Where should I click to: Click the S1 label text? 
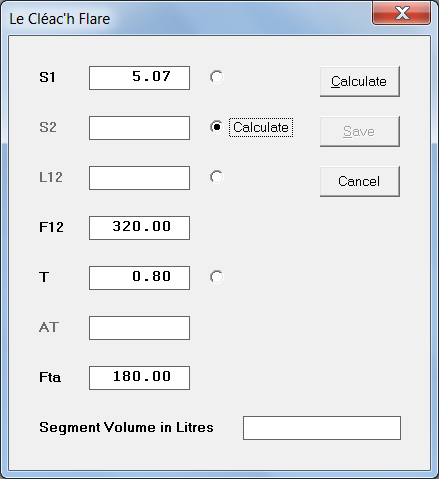pyautogui.click(x=47, y=77)
